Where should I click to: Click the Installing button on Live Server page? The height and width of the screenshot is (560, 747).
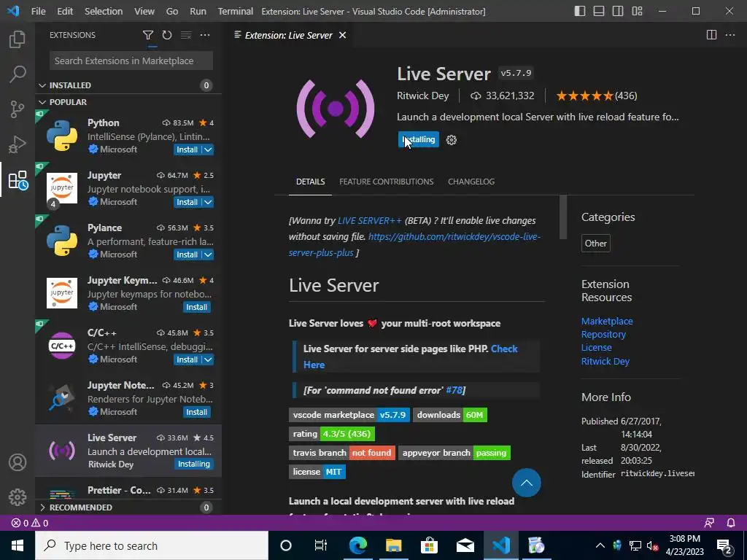pyautogui.click(x=418, y=139)
